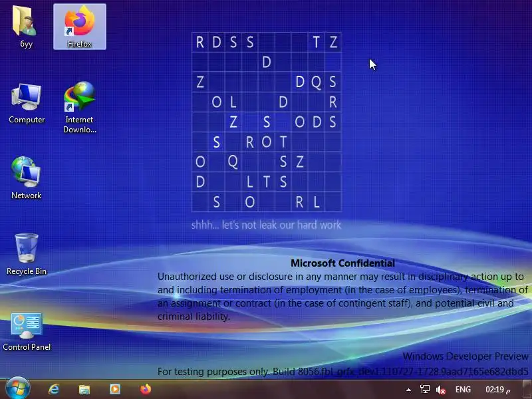Select the Network desktop icon
The image size is (532, 399).
pos(26,178)
